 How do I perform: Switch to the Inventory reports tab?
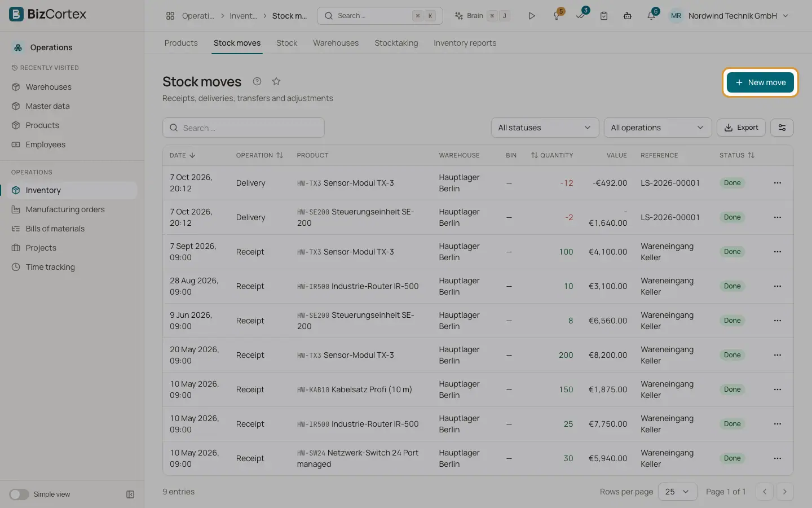point(465,43)
